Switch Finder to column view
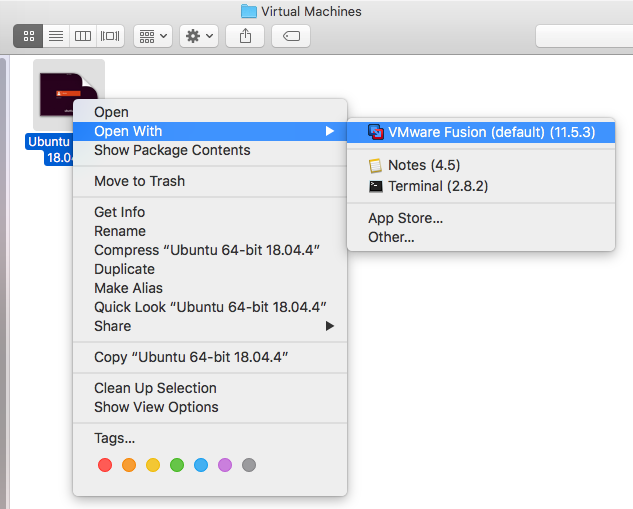633x509 pixels. (x=83, y=36)
